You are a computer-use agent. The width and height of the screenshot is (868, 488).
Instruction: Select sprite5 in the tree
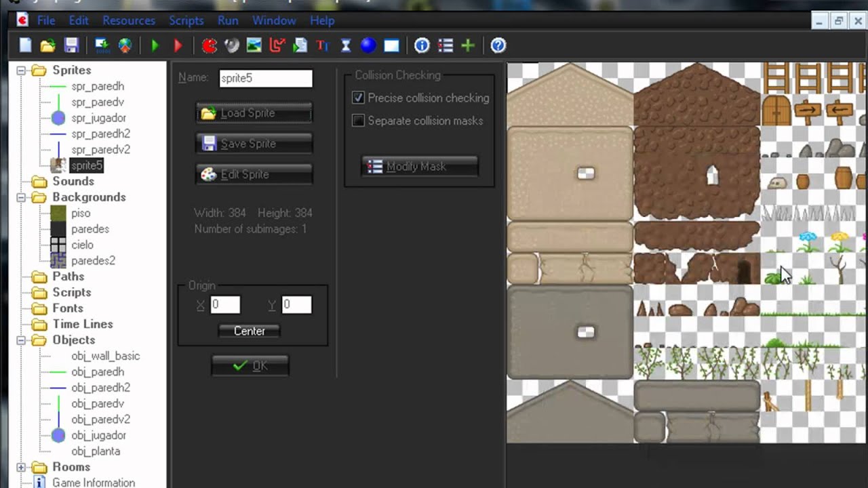(86, 165)
